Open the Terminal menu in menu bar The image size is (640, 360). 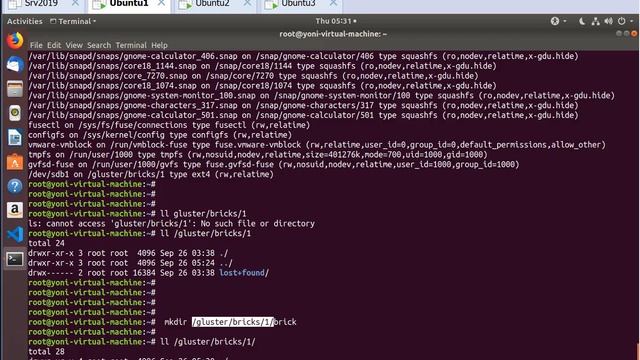(x=131, y=45)
